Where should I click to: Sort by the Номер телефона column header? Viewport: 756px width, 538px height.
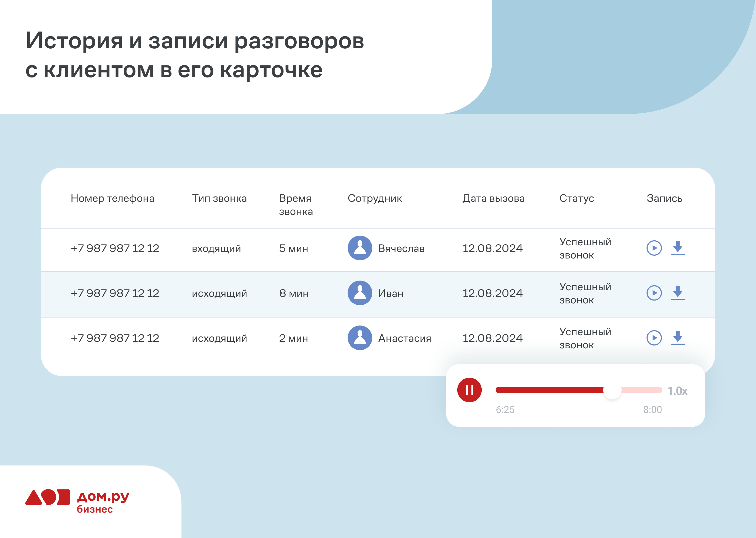[113, 198]
